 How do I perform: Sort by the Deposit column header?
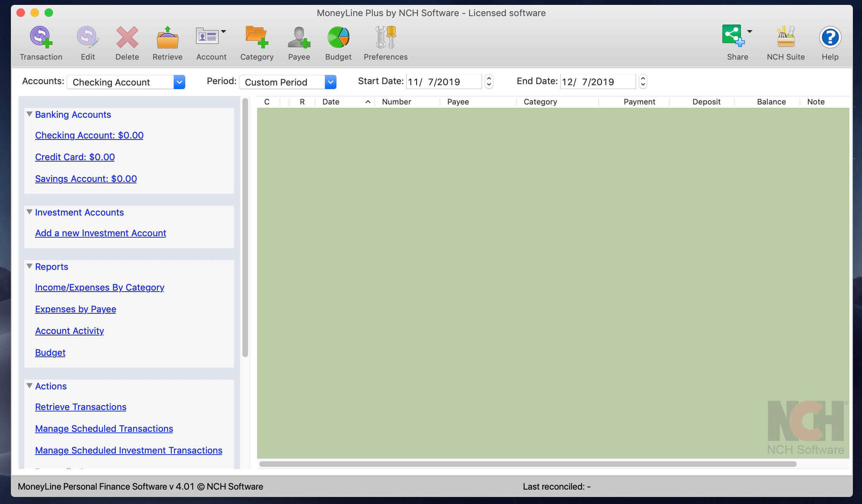click(x=702, y=102)
